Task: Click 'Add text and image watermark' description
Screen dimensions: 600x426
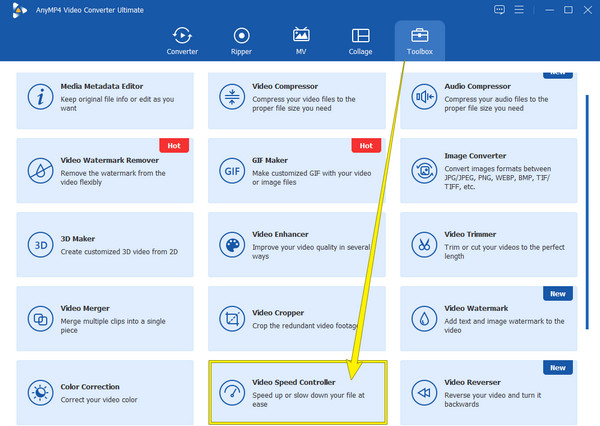Action: (x=504, y=325)
